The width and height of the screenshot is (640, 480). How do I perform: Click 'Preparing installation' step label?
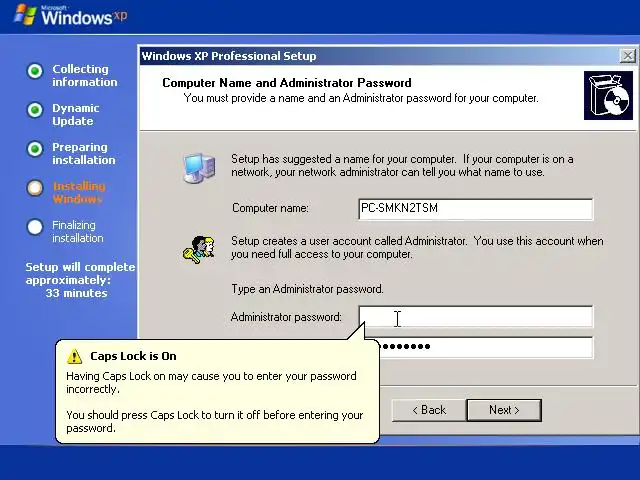84,153
